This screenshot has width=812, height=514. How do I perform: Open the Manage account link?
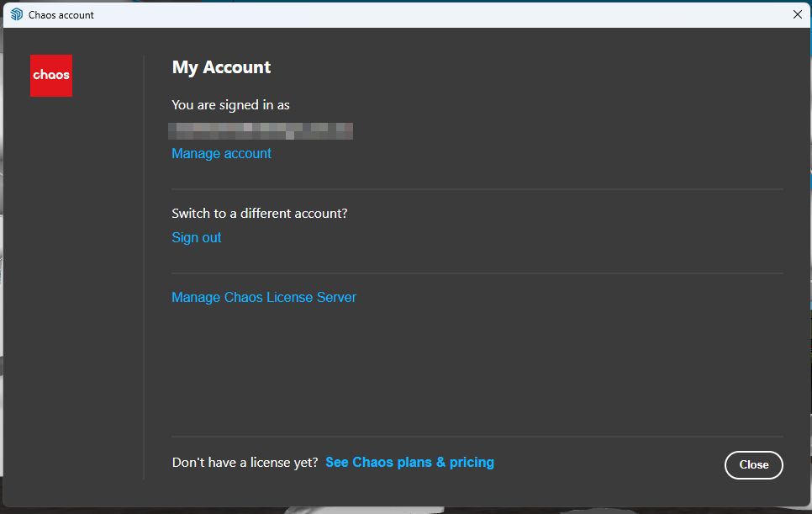221,153
